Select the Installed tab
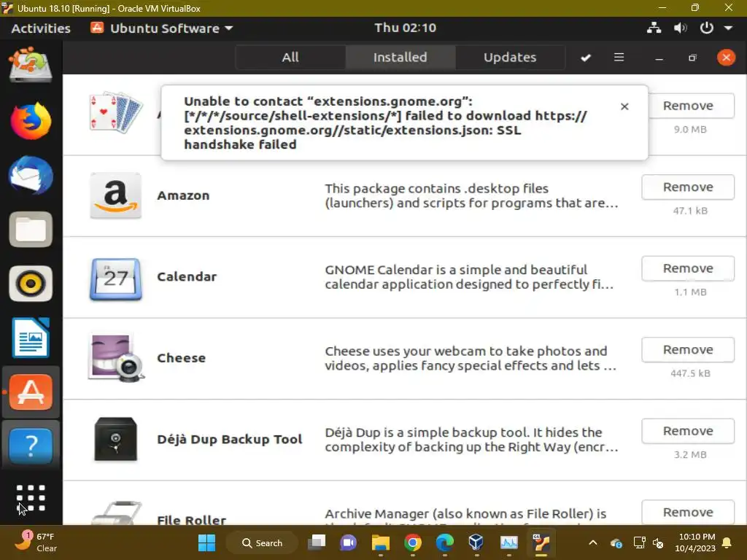This screenshot has width=747, height=560. click(400, 58)
